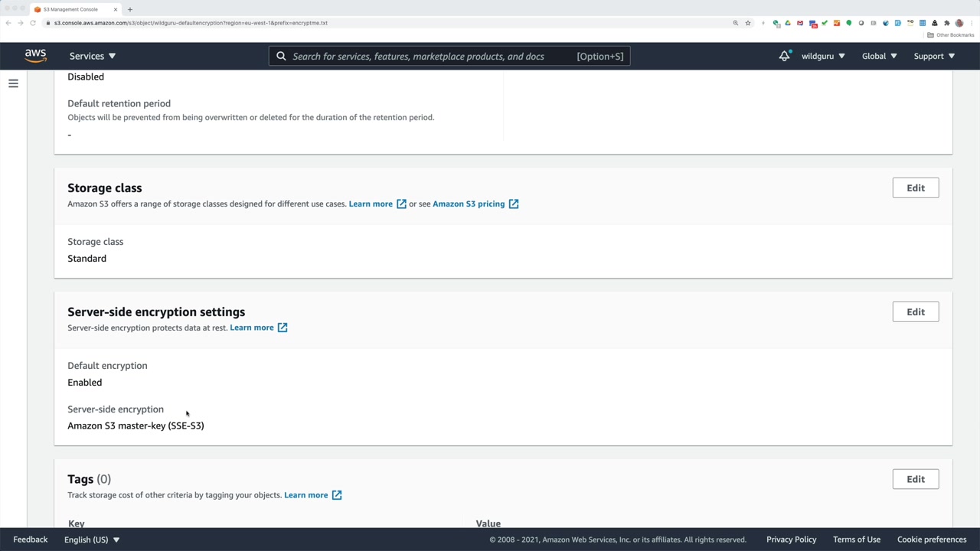Click the zoom magnifier icon in address bar
The width and height of the screenshot is (980, 551).
tap(736, 23)
